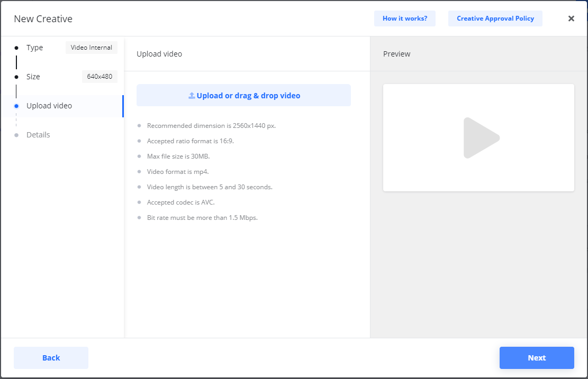Click the Type step bullet dot
The image size is (588, 379).
tap(16, 48)
